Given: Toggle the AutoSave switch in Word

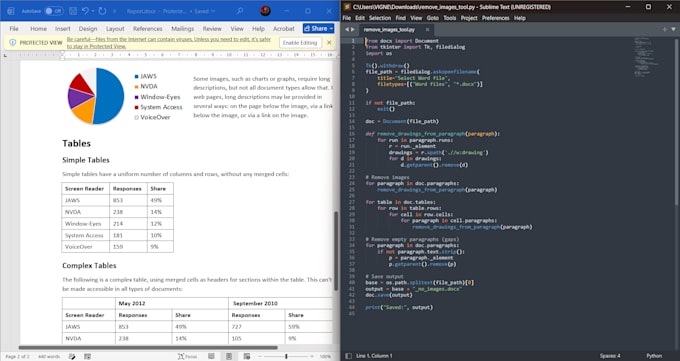Looking at the screenshot, I should (x=54, y=11).
